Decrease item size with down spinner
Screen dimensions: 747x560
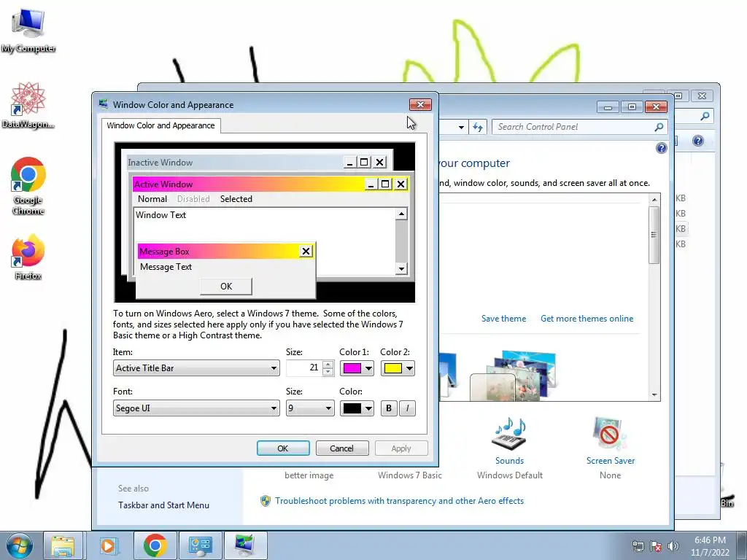point(328,372)
